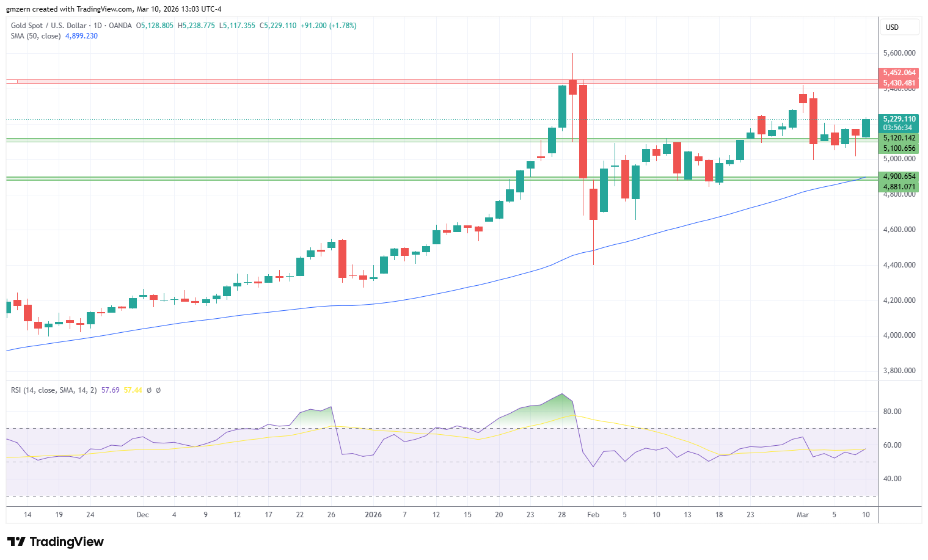
Task: Select the red 5,430.481 price label
Action: (899, 83)
